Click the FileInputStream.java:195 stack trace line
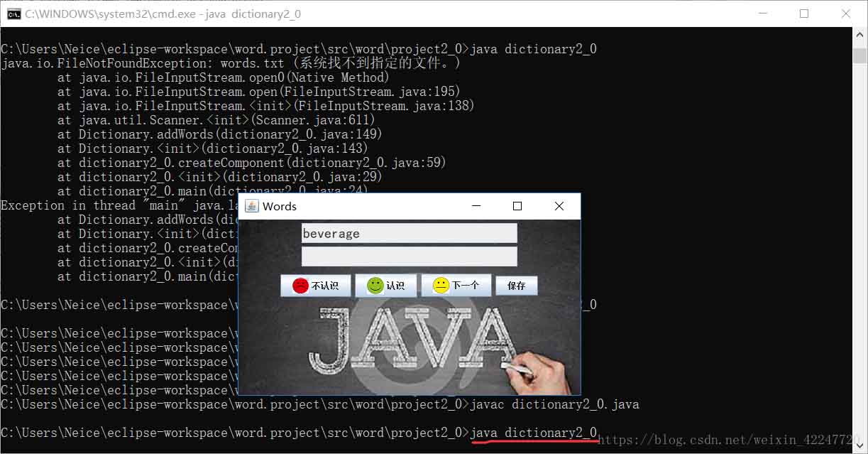The height and width of the screenshot is (454, 868). click(x=259, y=92)
